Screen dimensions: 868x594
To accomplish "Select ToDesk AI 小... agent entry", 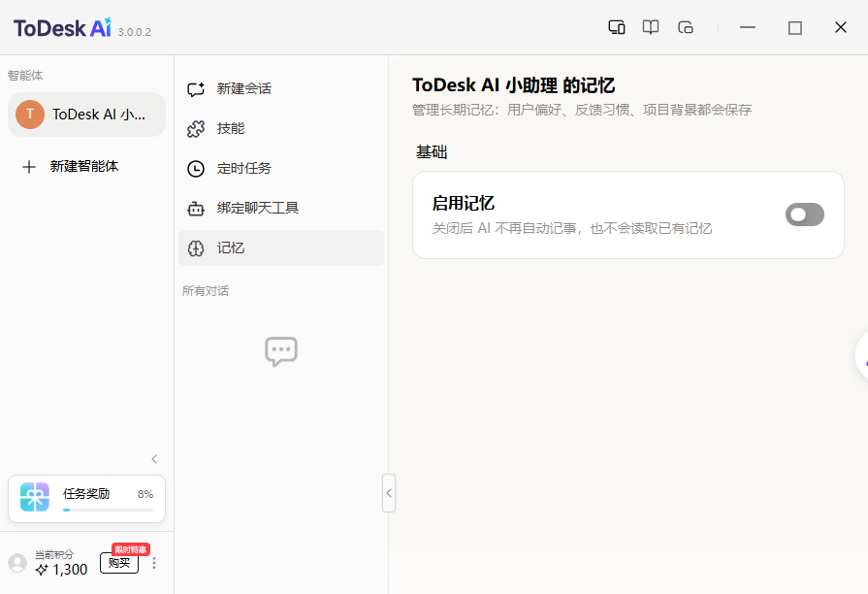I will click(x=87, y=115).
